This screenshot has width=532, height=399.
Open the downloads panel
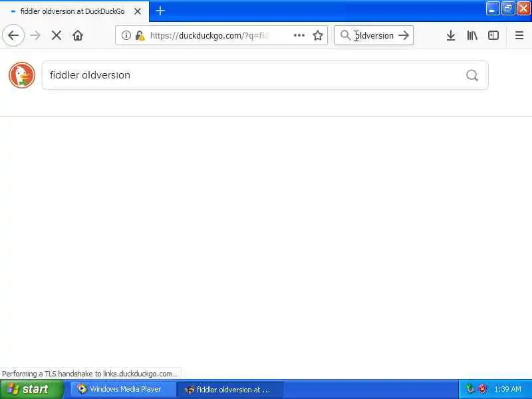tap(451, 35)
